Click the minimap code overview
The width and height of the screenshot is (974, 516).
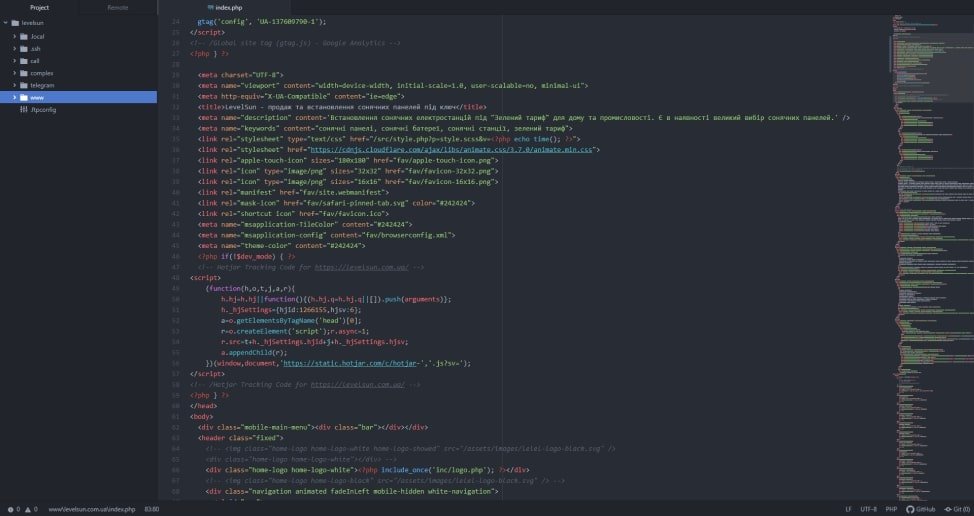click(934, 258)
